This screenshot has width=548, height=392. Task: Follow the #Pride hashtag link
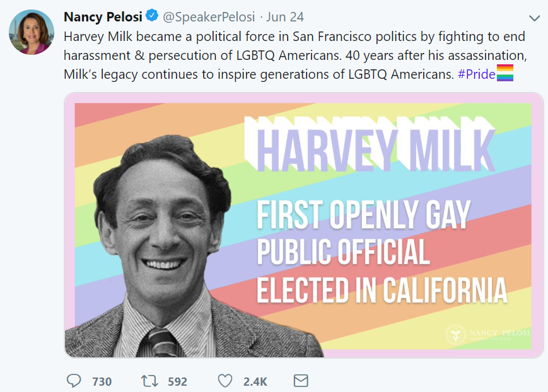[476, 74]
